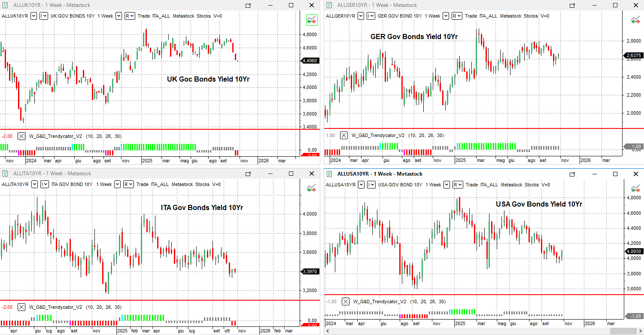Click the ALLITA10YR window chart icon

5,174
